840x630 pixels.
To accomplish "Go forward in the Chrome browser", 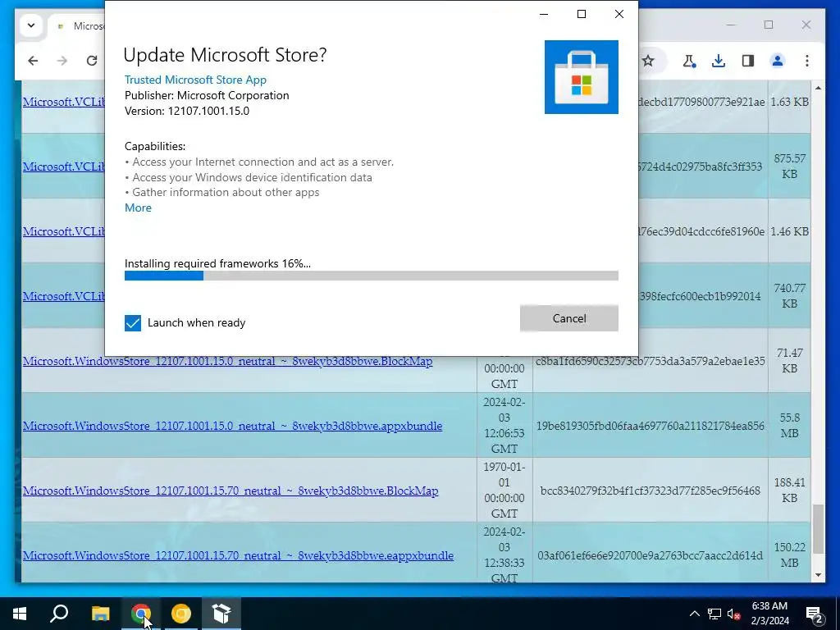I will [x=62, y=61].
